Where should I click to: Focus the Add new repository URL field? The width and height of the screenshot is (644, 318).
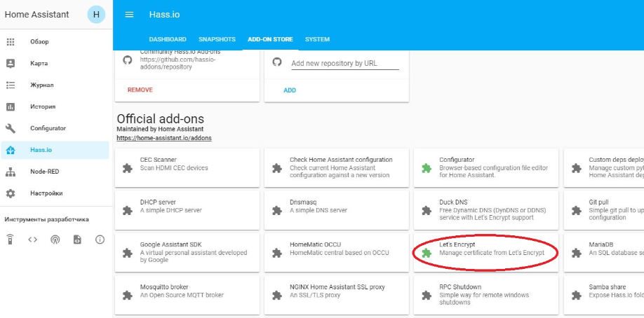(x=345, y=64)
